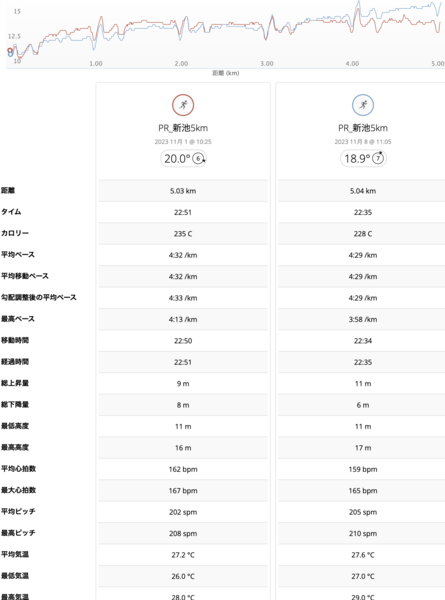445x600 pixels.
Task: Open the PR_新池5km activity dated 11月 8
Action: (363, 128)
